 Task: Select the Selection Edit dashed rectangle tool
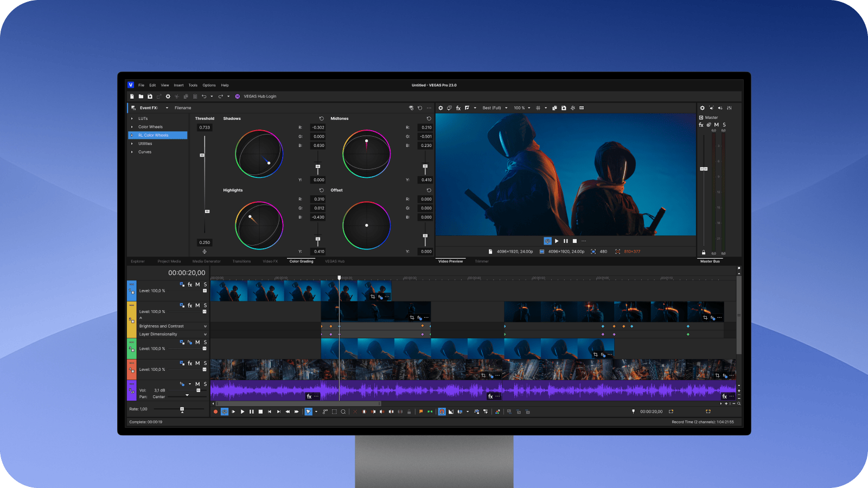334,412
